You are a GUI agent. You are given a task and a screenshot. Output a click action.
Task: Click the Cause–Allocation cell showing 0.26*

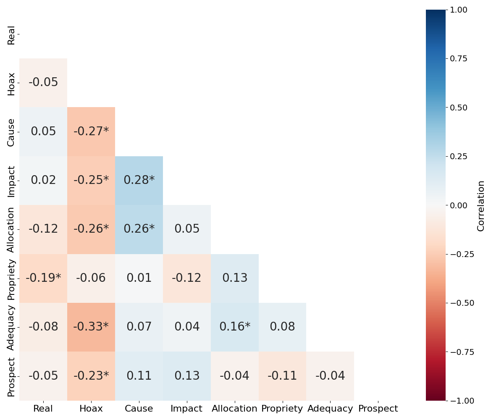(x=139, y=229)
